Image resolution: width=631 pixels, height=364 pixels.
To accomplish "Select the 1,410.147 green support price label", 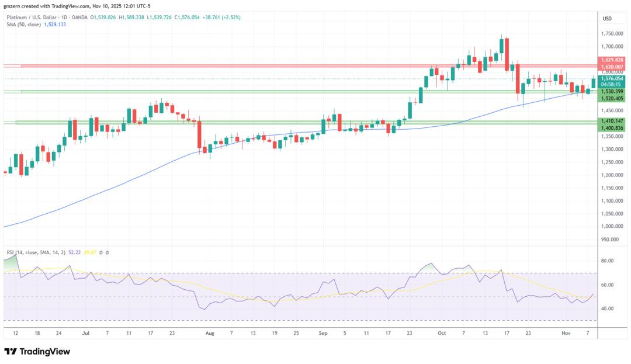I will [612, 120].
